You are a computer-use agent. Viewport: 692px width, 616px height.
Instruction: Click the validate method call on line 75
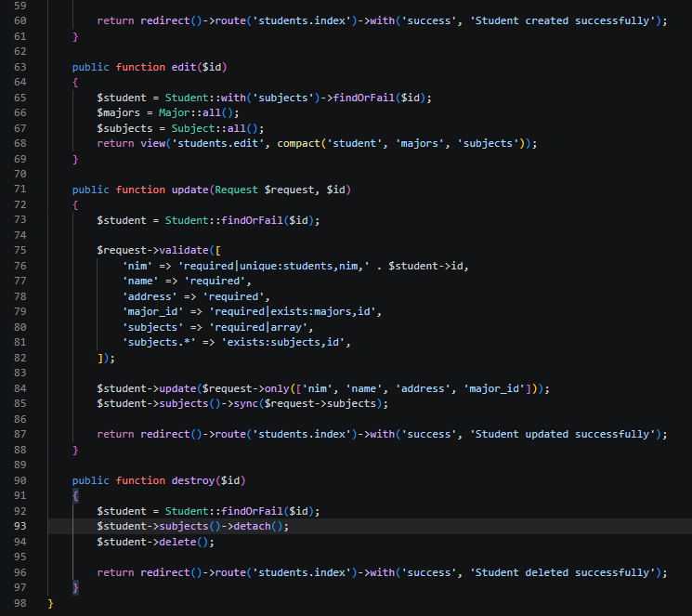tap(184, 250)
